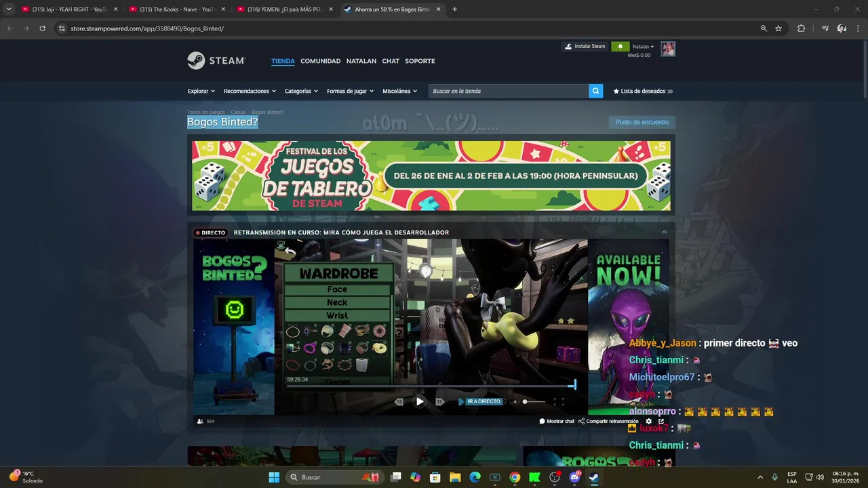Click the Instalar Steam button
The height and width of the screenshot is (488, 868).
(x=585, y=46)
